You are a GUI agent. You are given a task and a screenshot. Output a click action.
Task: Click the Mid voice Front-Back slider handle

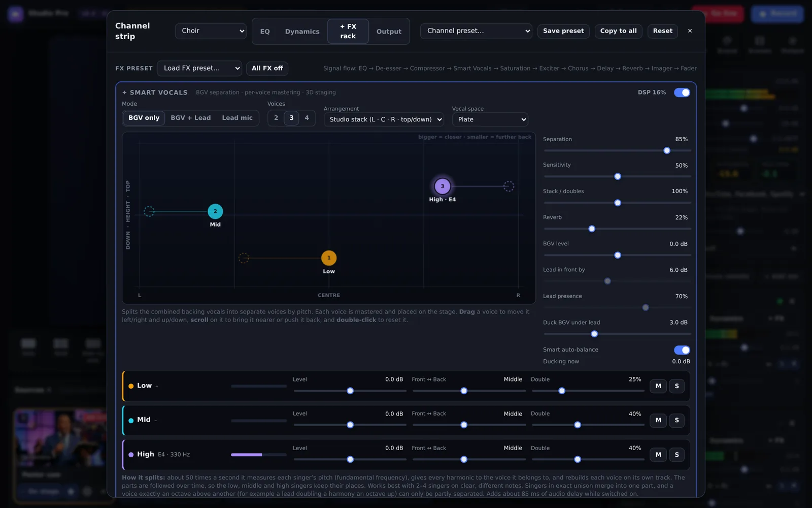pyautogui.click(x=464, y=425)
